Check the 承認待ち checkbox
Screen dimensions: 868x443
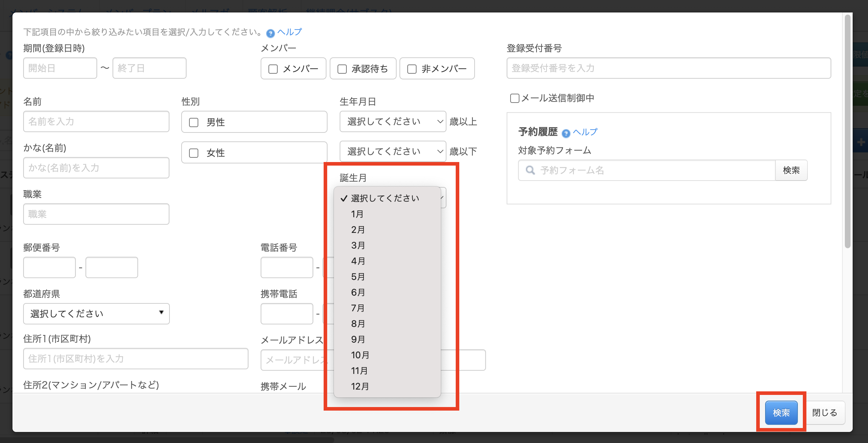click(342, 69)
